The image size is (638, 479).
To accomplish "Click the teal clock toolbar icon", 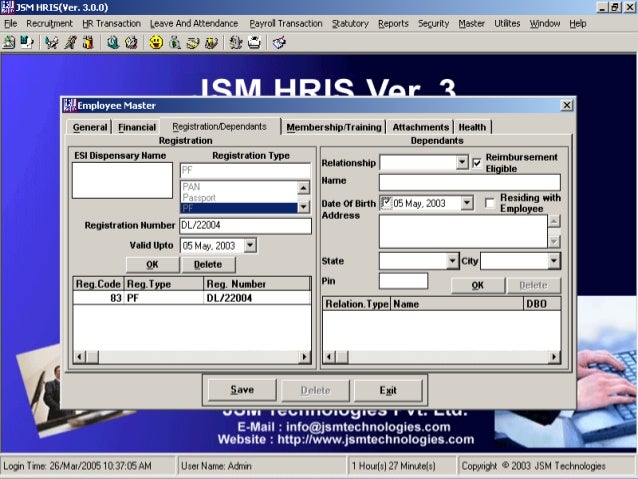I will click(x=113, y=42).
